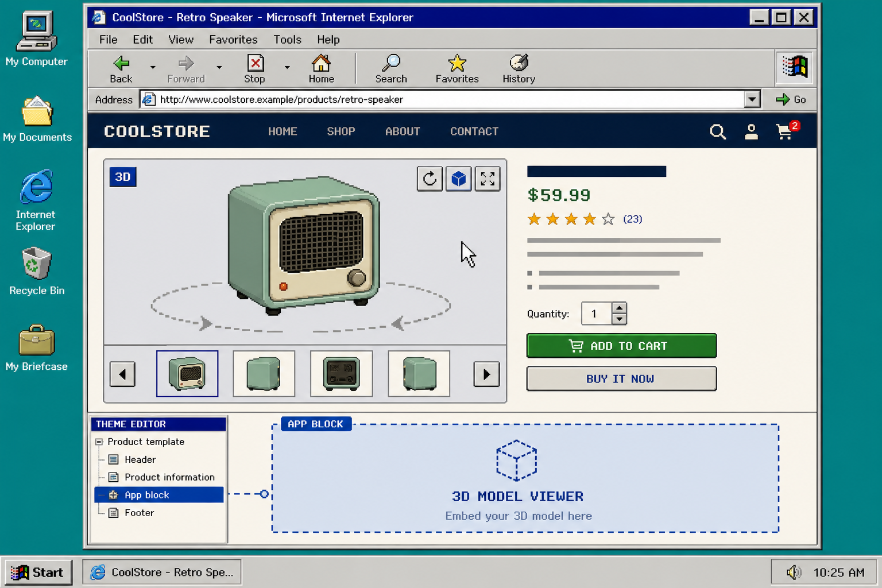Click the address URL field
Image resolution: width=882 pixels, height=588 pixels.
pos(442,99)
